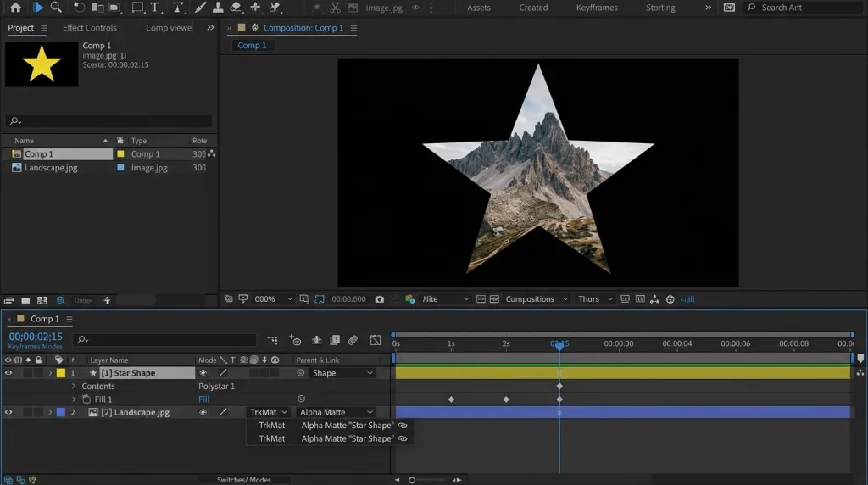Screen dimensions: 868x485
Task: Click the current timecode 00;00;02;15
Action: tap(36, 337)
